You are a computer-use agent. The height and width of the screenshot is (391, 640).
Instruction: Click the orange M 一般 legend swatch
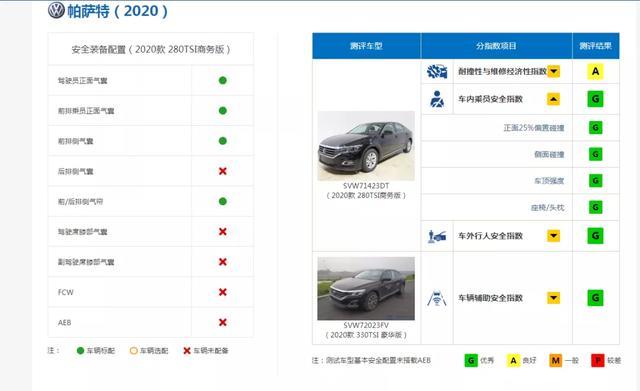556,360
